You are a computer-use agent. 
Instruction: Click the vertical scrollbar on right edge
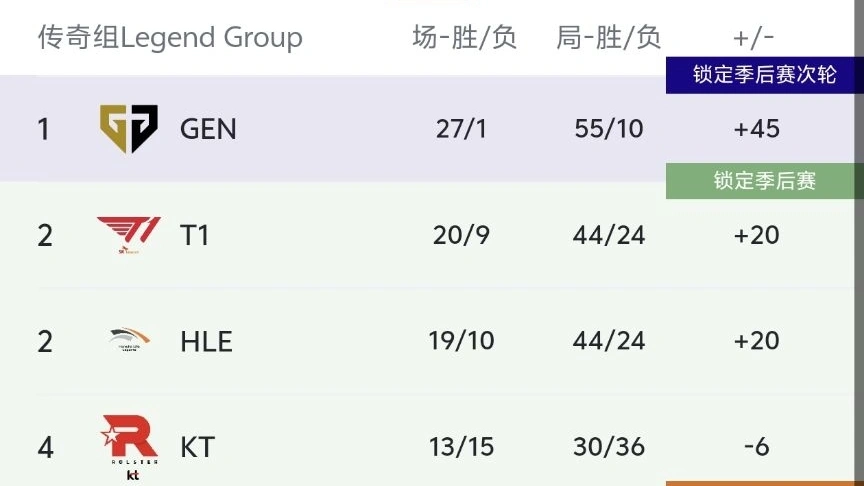tap(859, 243)
